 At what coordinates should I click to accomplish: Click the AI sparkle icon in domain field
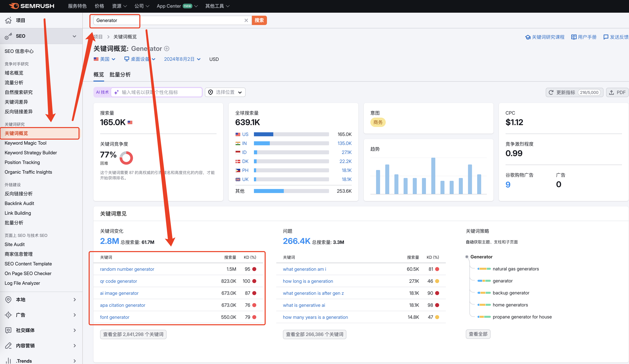pos(116,92)
